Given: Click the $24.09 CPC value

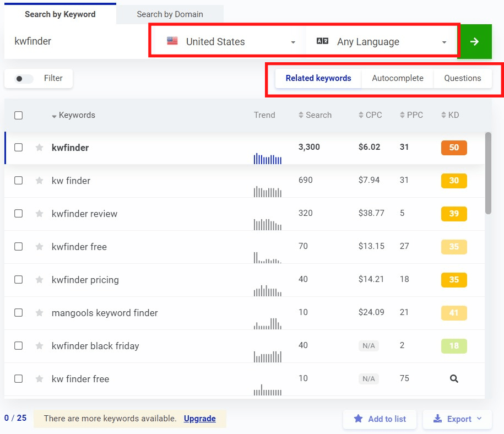Looking at the screenshot, I should (x=371, y=312).
